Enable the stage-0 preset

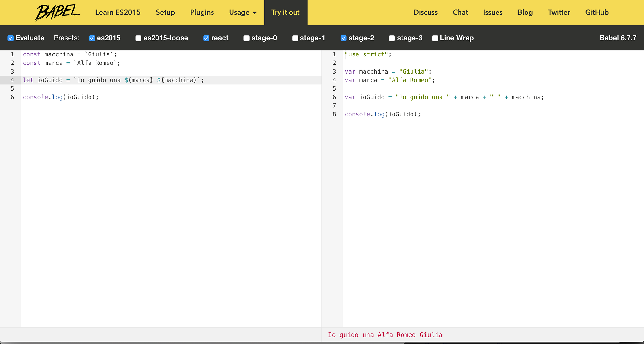click(x=246, y=38)
